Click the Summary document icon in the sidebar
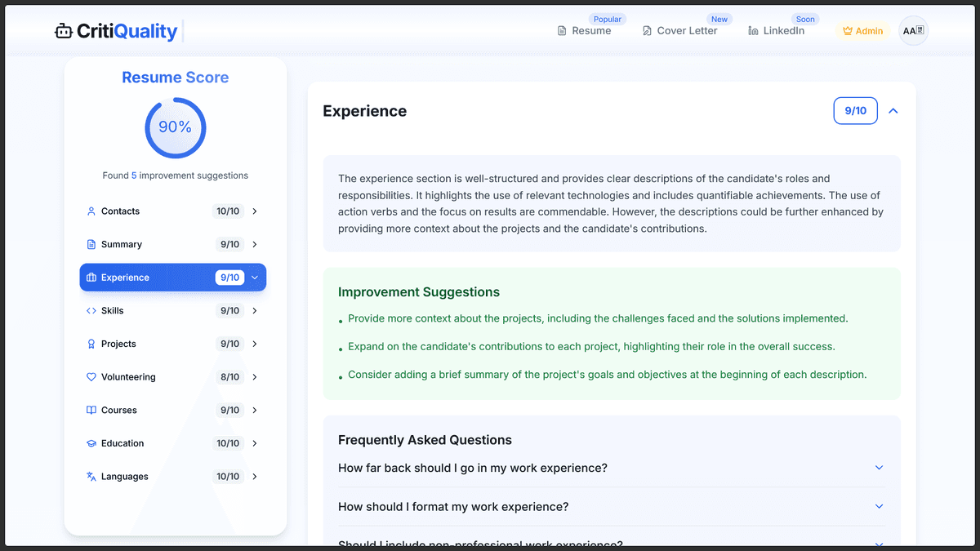 [91, 244]
